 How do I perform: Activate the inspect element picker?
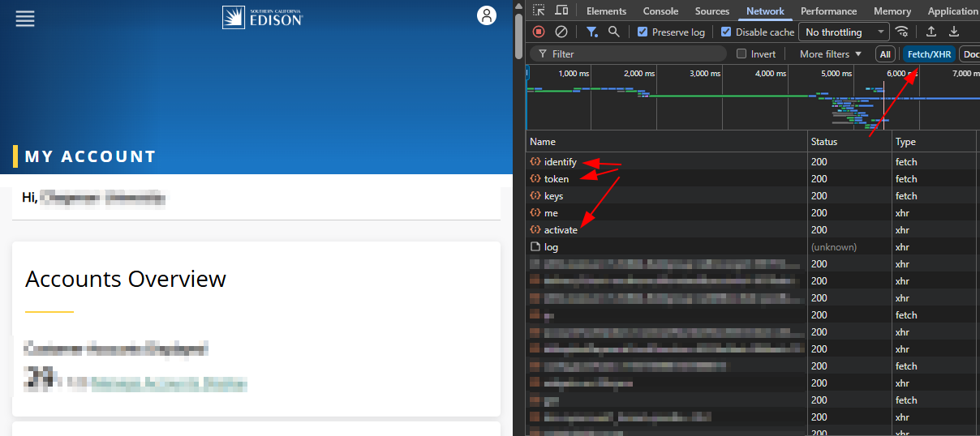tap(539, 11)
